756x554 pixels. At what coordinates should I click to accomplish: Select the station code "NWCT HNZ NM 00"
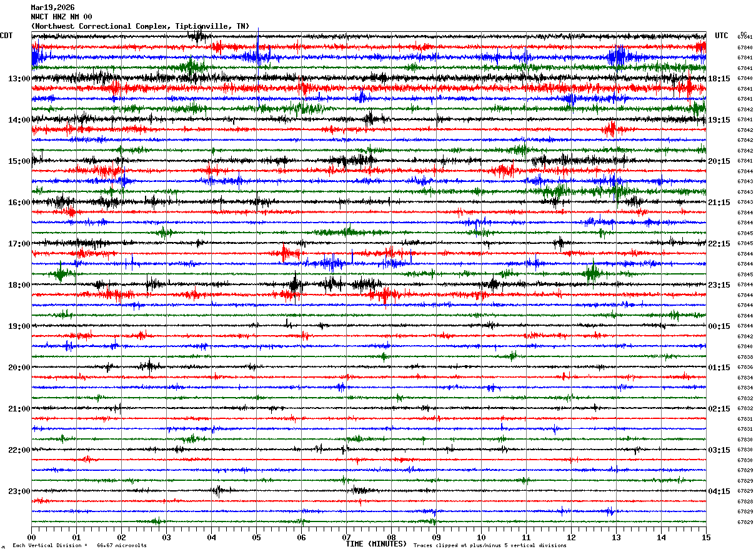[x=61, y=17]
